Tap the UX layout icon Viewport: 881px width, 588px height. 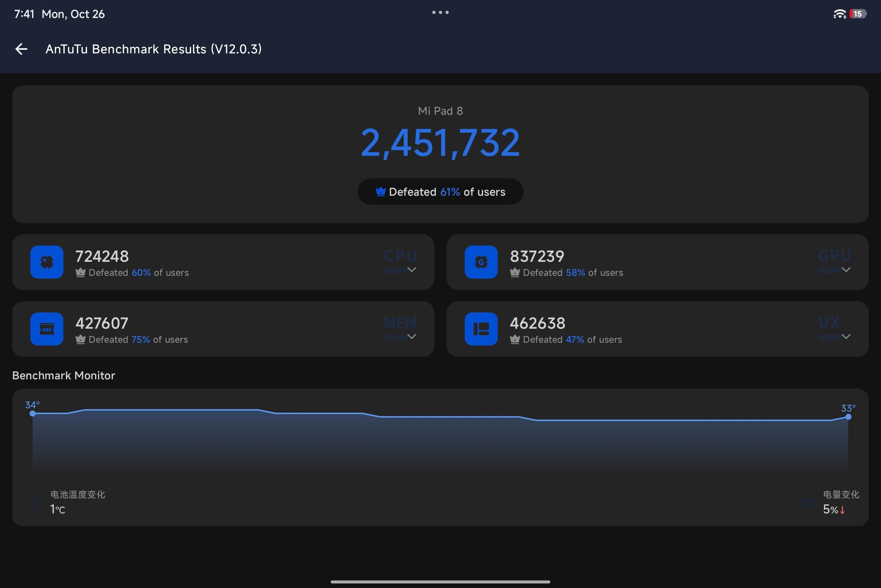point(481,329)
